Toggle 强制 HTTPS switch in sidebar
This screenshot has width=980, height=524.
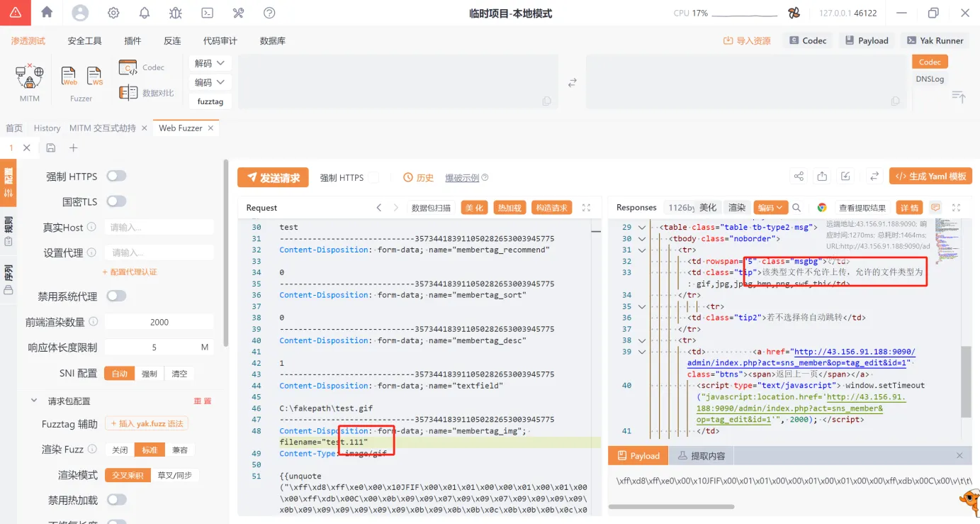tap(116, 176)
